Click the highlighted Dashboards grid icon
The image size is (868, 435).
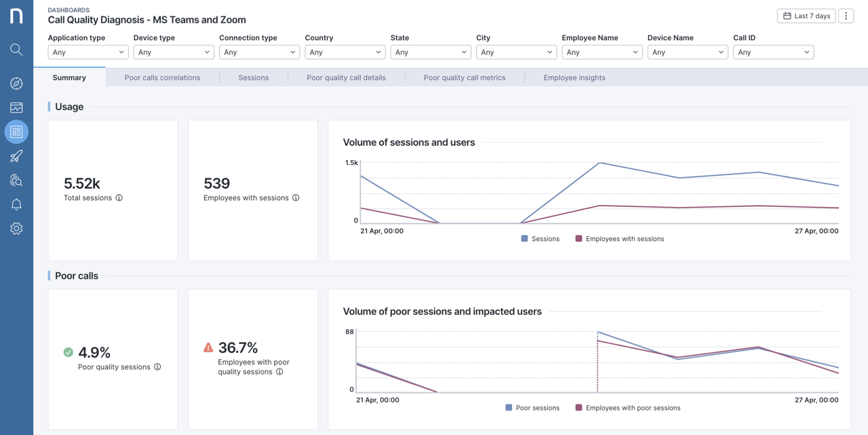click(x=16, y=132)
